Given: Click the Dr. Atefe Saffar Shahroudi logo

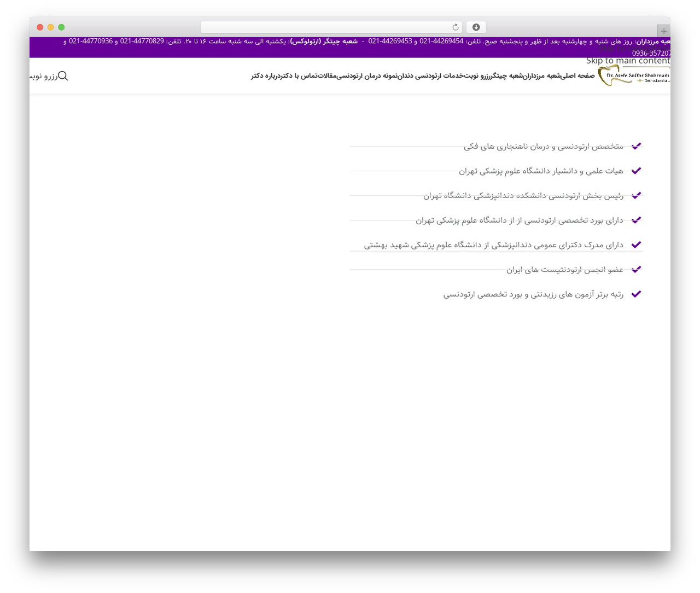Looking at the screenshot, I should pos(634,76).
